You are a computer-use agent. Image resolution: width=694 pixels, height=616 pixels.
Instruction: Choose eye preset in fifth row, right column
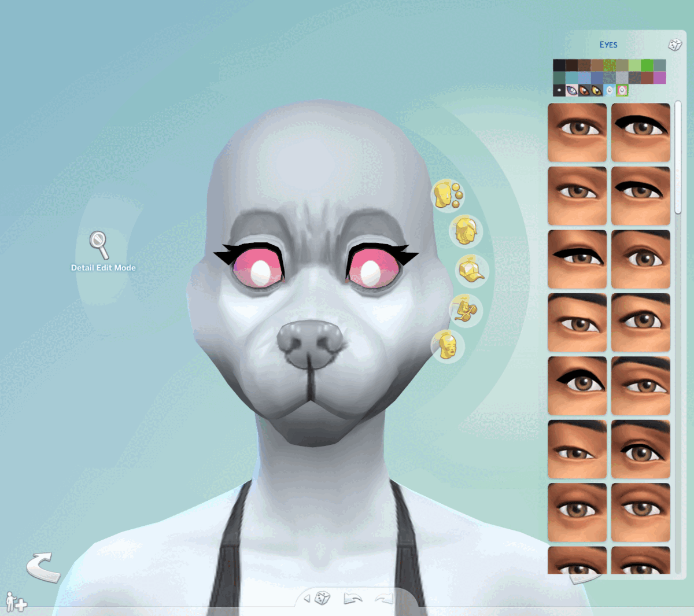click(x=641, y=386)
